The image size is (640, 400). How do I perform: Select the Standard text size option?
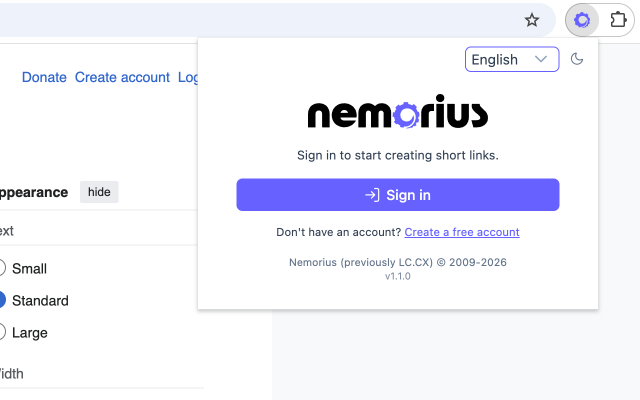click(x=1, y=300)
